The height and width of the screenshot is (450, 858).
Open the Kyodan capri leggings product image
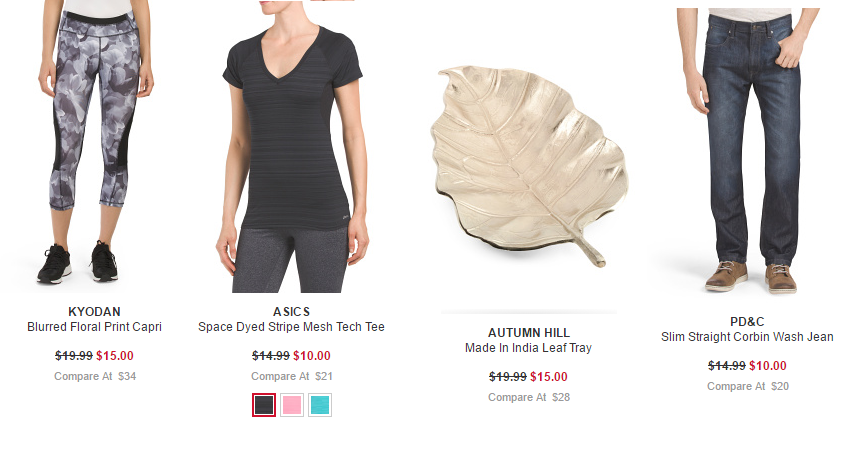(x=94, y=146)
